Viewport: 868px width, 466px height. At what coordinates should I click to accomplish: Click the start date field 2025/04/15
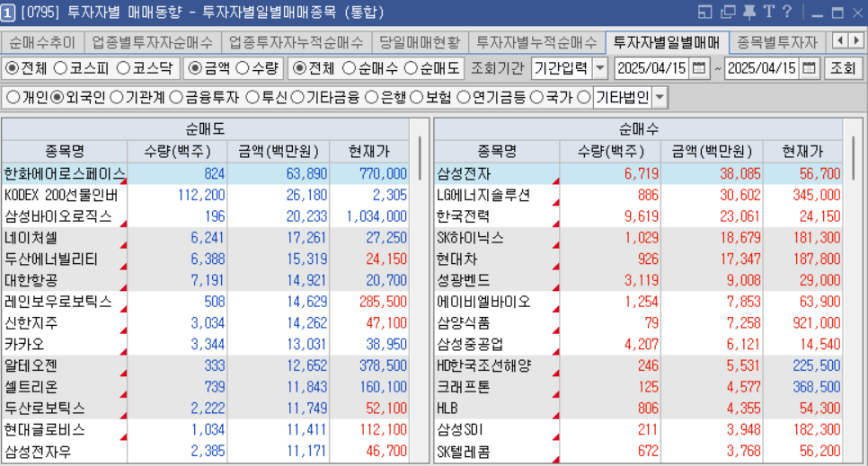tap(652, 68)
